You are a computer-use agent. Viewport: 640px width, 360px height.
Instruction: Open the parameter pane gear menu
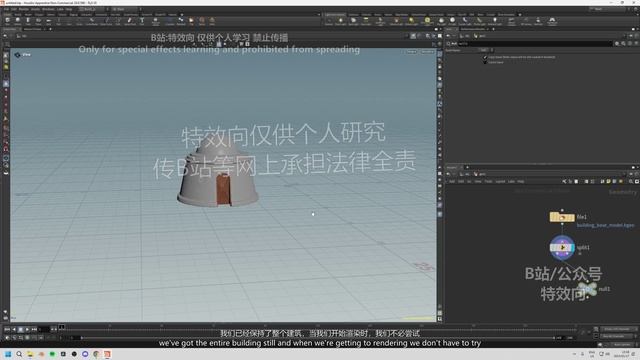(x=617, y=43)
